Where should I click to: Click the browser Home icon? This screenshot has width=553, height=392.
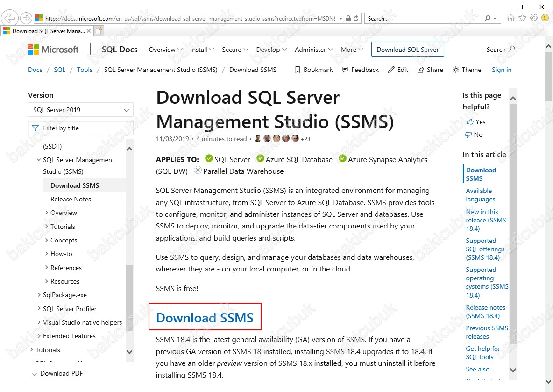coord(510,18)
